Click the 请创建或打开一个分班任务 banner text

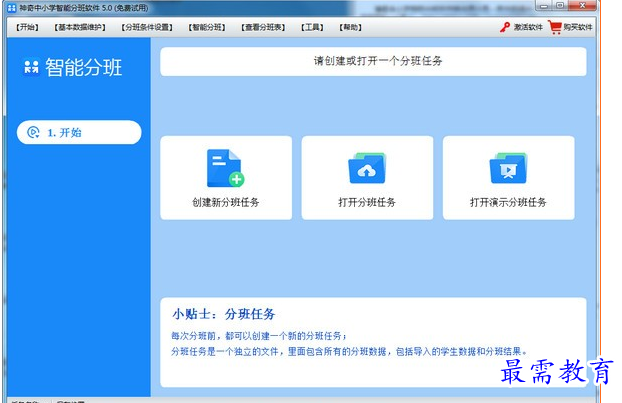pyautogui.click(x=378, y=61)
